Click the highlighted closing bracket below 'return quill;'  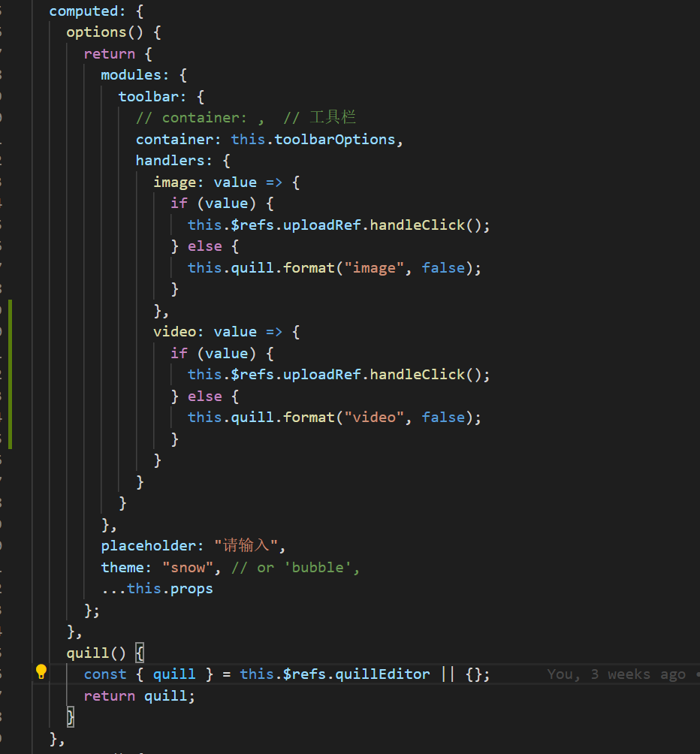[x=70, y=717]
